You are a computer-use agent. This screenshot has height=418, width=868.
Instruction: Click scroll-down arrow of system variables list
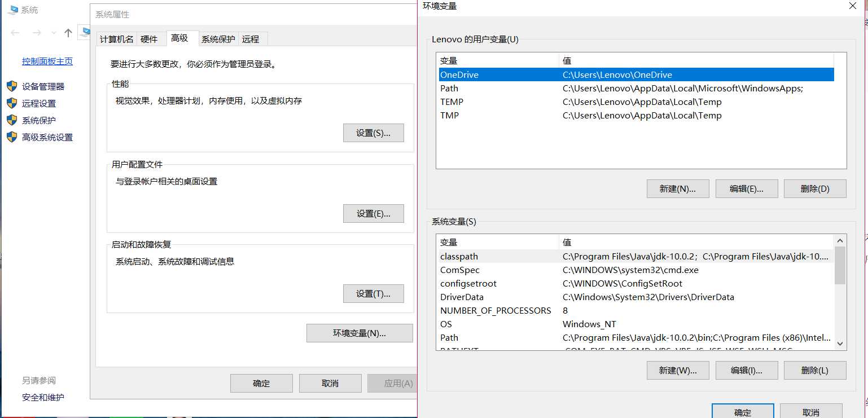(840, 344)
